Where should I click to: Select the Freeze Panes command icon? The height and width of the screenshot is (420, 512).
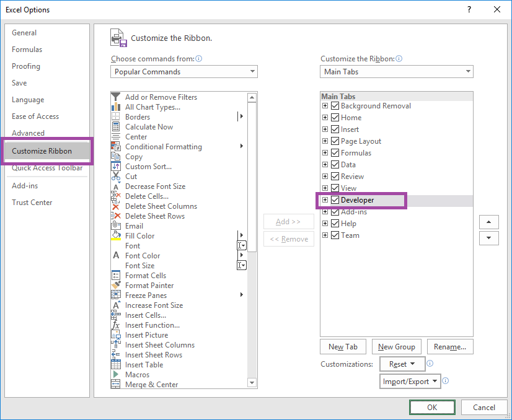(115, 295)
